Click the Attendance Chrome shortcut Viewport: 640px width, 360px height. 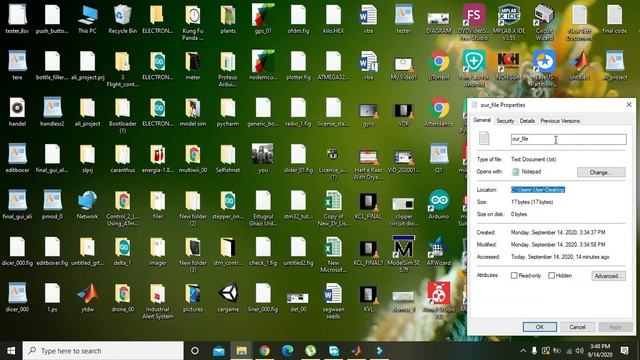click(438, 112)
